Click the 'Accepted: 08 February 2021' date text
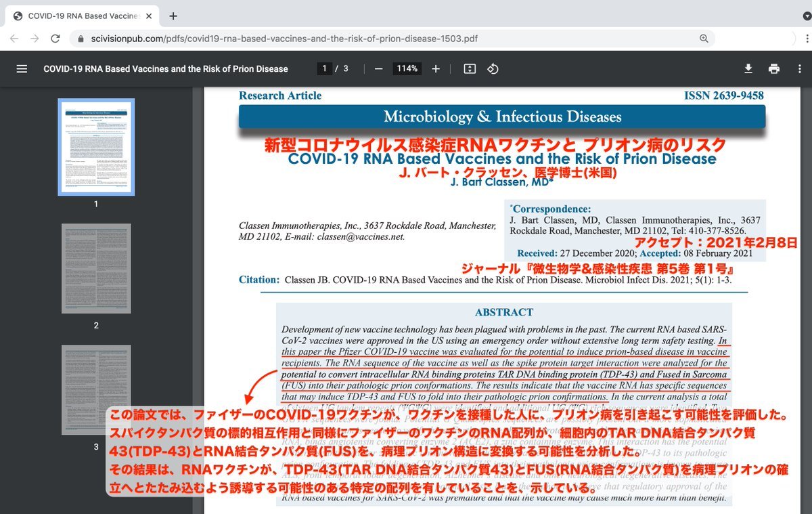 click(x=696, y=253)
